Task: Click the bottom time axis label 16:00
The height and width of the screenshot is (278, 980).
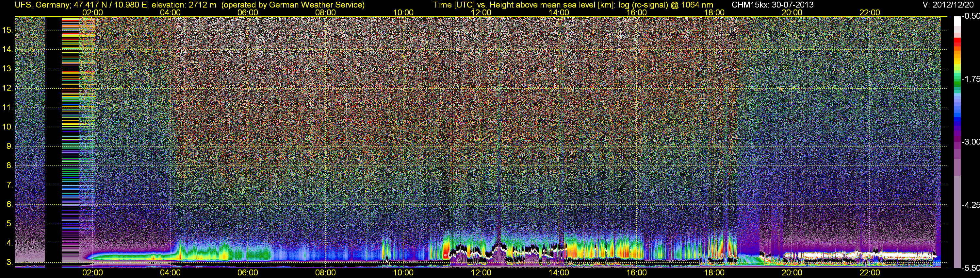Action: pos(636,273)
